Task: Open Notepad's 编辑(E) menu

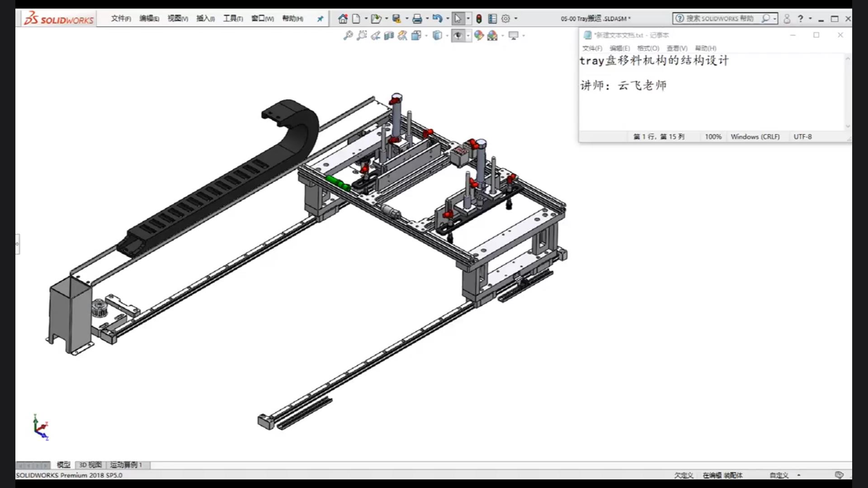Action: pyautogui.click(x=620, y=48)
